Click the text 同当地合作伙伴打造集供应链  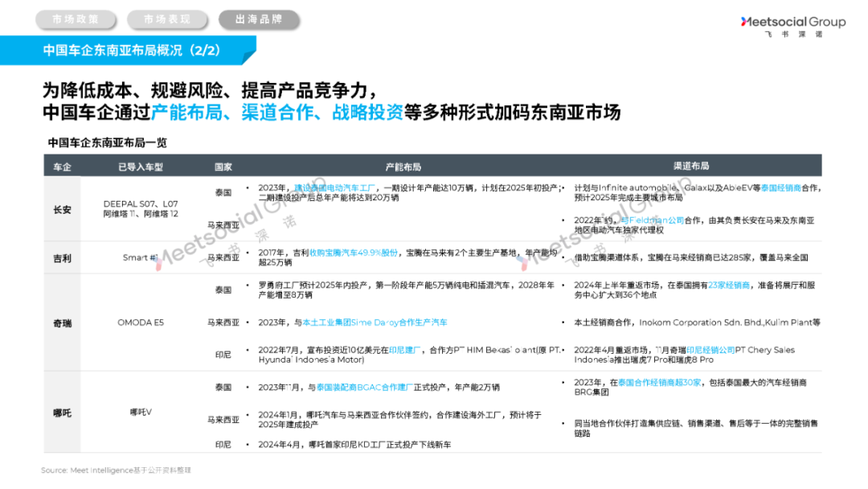pos(627,423)
